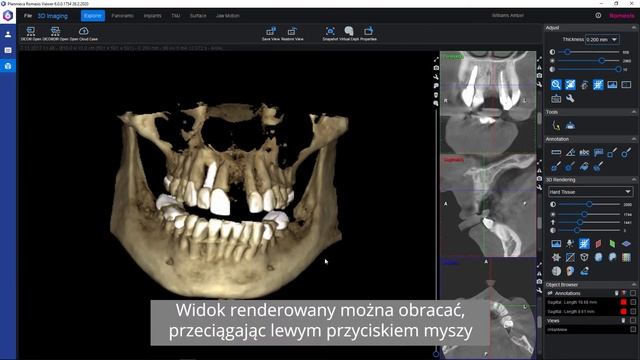Take a Snapshot using the toolbar icon
The image size is (640, 360).
(330, 31)
